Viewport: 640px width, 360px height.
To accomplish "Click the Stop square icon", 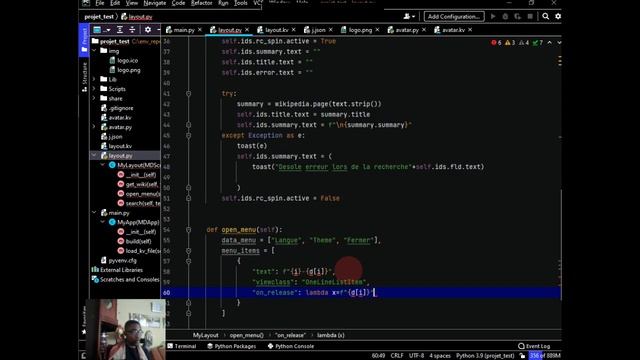I will [530, 16].
